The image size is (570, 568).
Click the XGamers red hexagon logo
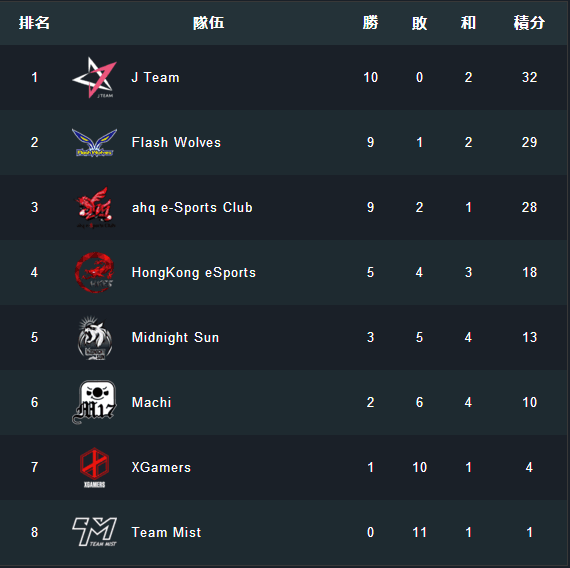(95, 467)
